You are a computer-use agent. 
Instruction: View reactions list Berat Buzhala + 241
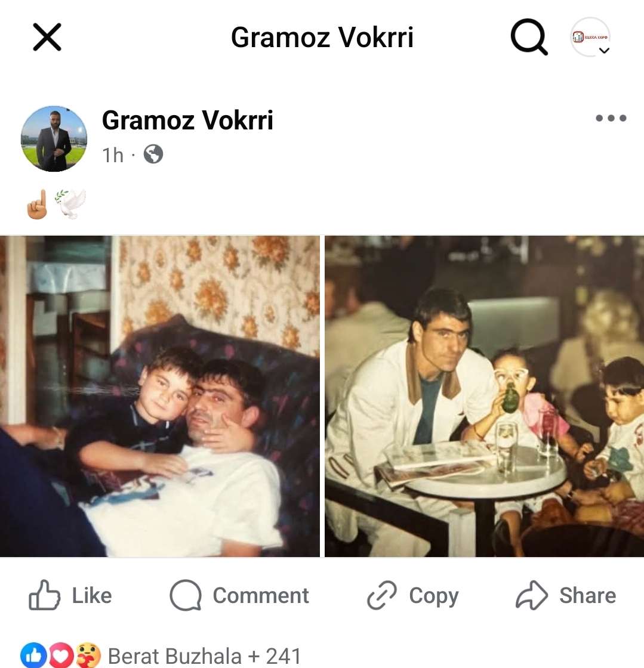click(205, 656)
